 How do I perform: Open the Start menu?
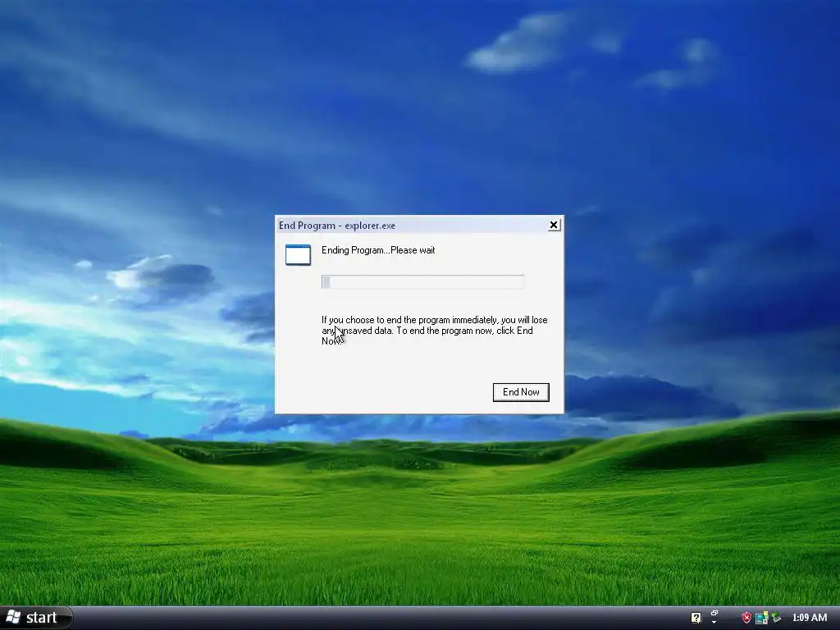[x=36, y=618]
